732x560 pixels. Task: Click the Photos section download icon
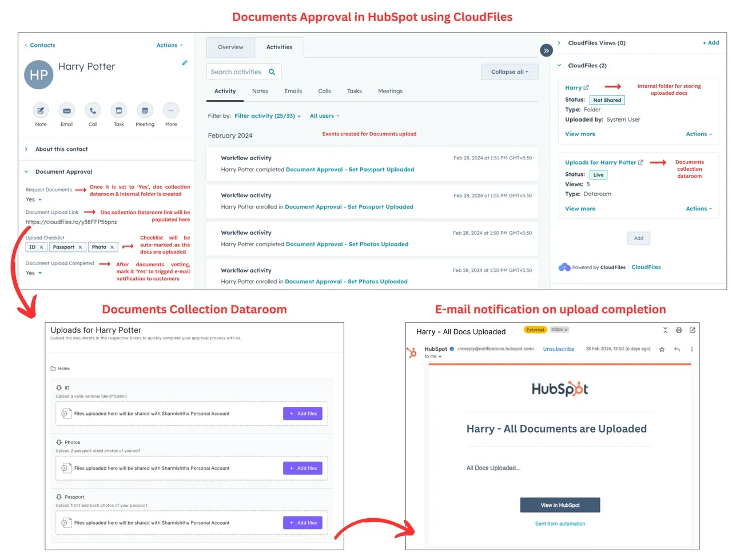(59, 442)
